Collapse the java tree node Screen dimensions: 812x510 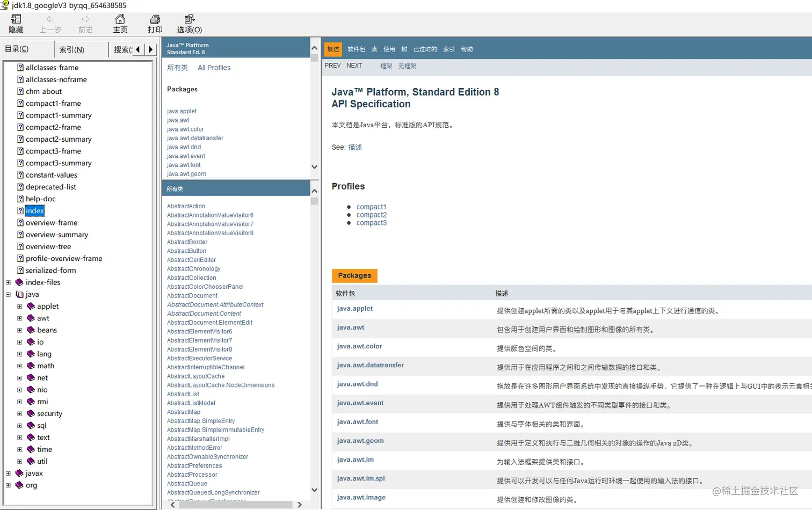(8, 294)
